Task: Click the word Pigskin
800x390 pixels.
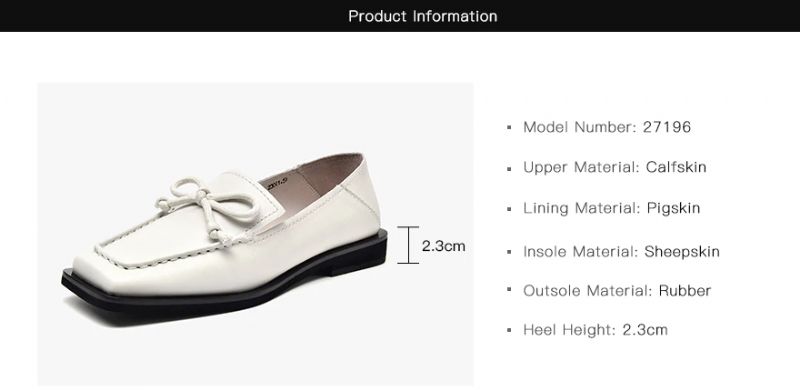Action: pyautogui.click(x=673, y=208)
